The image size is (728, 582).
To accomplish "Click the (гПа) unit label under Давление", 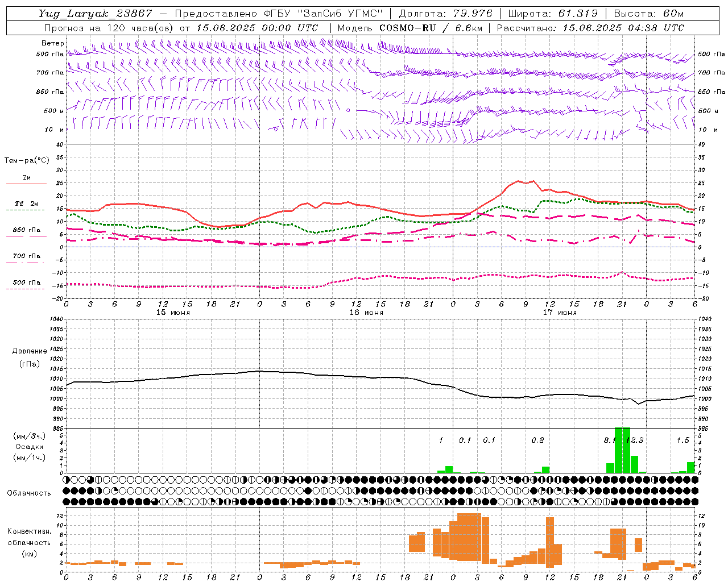I will click(x=30, y=364).
